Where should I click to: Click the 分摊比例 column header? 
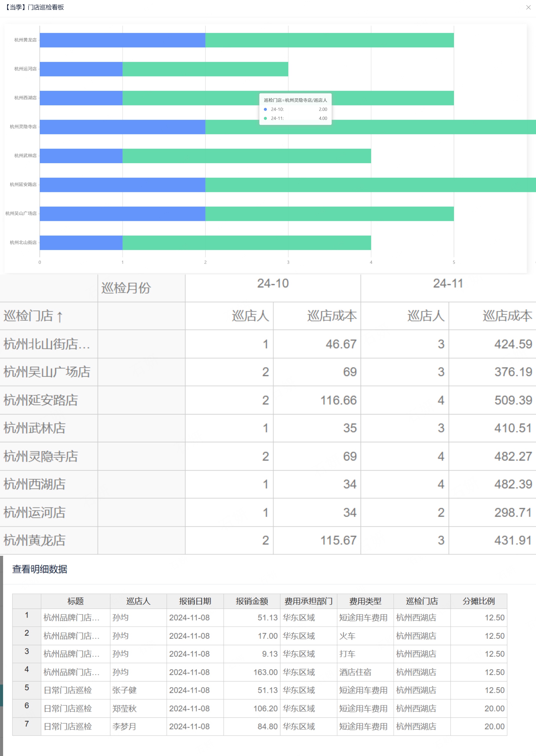(x=478, y=601)
